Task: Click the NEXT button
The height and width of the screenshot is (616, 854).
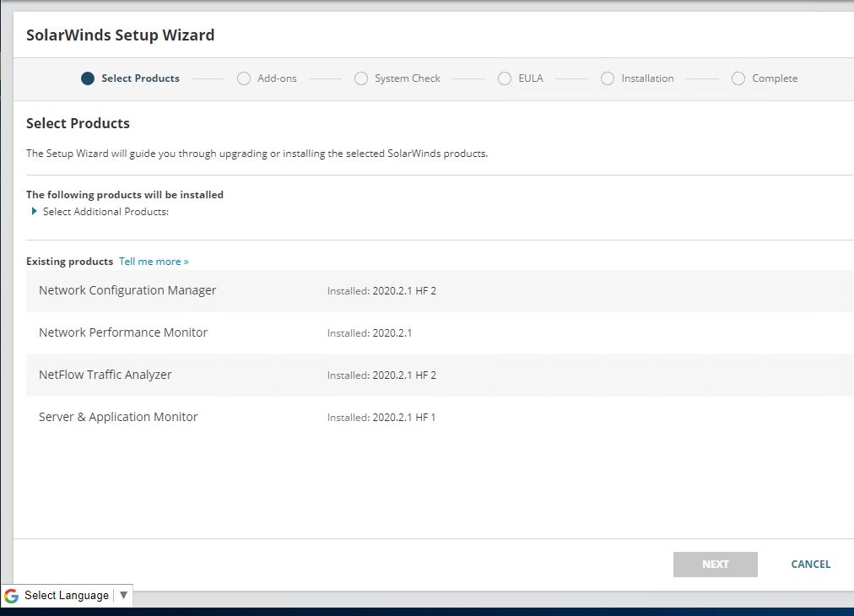Action: (715, 565)
